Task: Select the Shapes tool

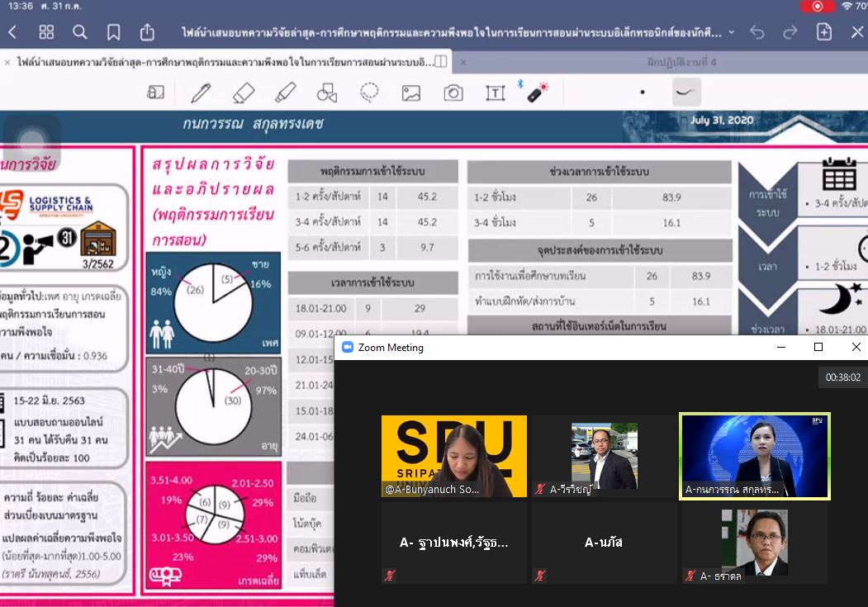Action: [x=326, y=92]
